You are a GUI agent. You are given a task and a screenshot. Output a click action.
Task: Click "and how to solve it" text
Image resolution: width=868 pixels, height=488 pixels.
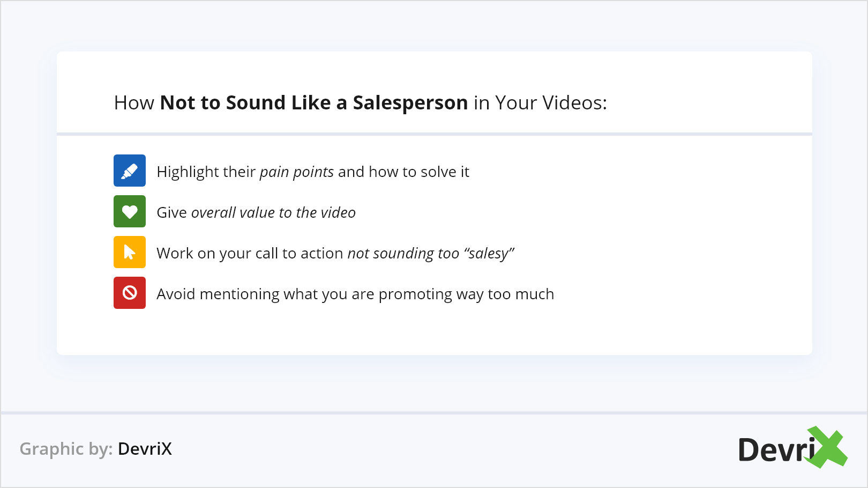tap(403, 172)
